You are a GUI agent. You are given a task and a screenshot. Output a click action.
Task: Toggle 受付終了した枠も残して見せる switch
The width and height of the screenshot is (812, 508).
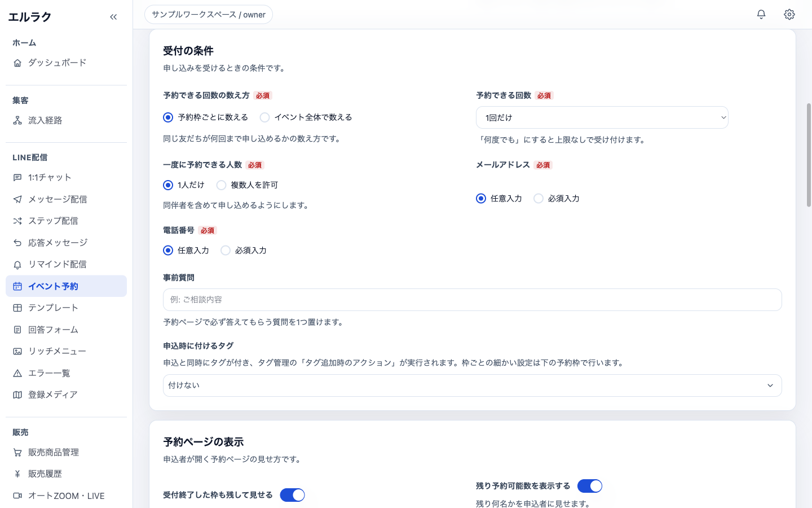coord(292,495)
